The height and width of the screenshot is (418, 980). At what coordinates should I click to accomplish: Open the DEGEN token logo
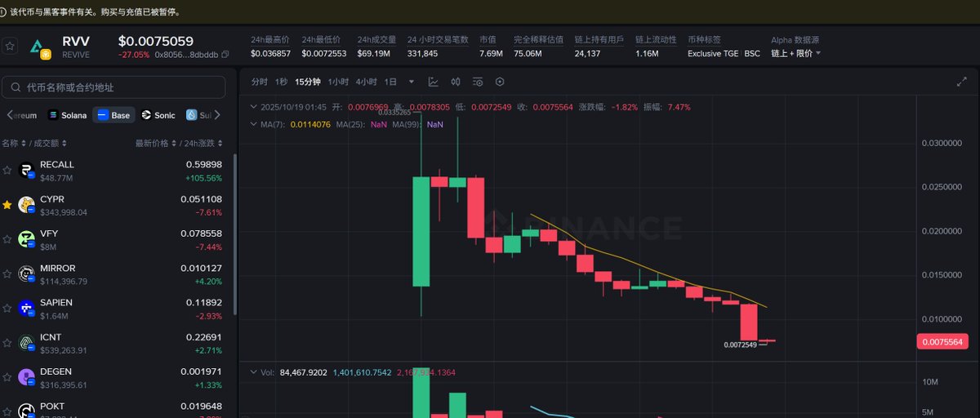(26, 377)
